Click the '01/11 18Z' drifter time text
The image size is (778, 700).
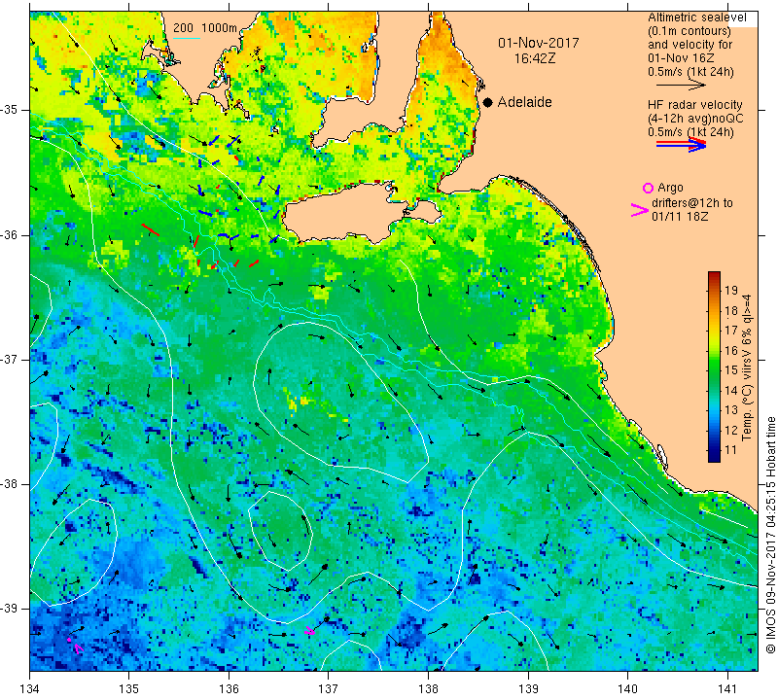(x=680, y=217)
